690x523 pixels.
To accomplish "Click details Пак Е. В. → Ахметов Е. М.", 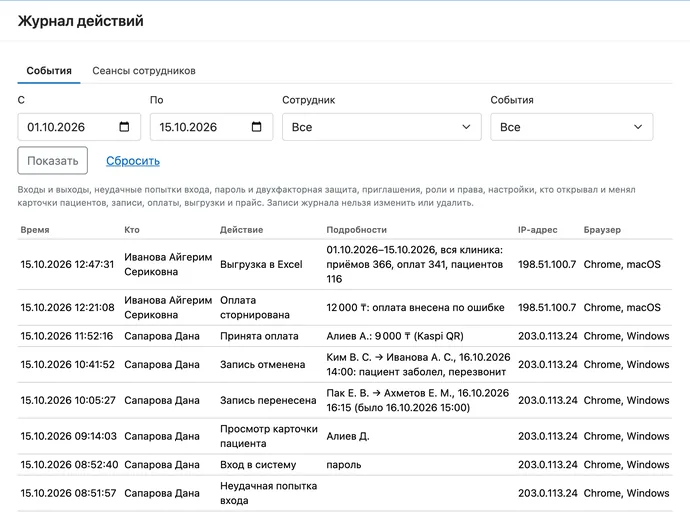I will pyautogui.click(x=418, y=401).
